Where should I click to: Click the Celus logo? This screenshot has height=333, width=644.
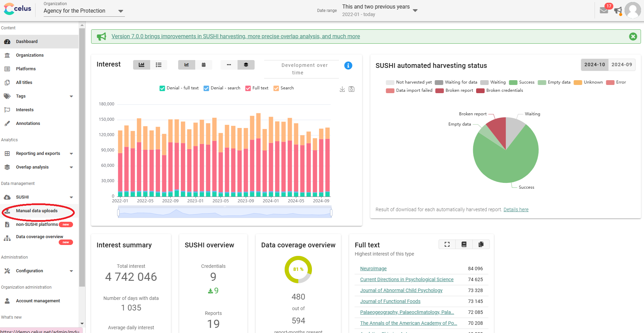click(x=17, y=9)
